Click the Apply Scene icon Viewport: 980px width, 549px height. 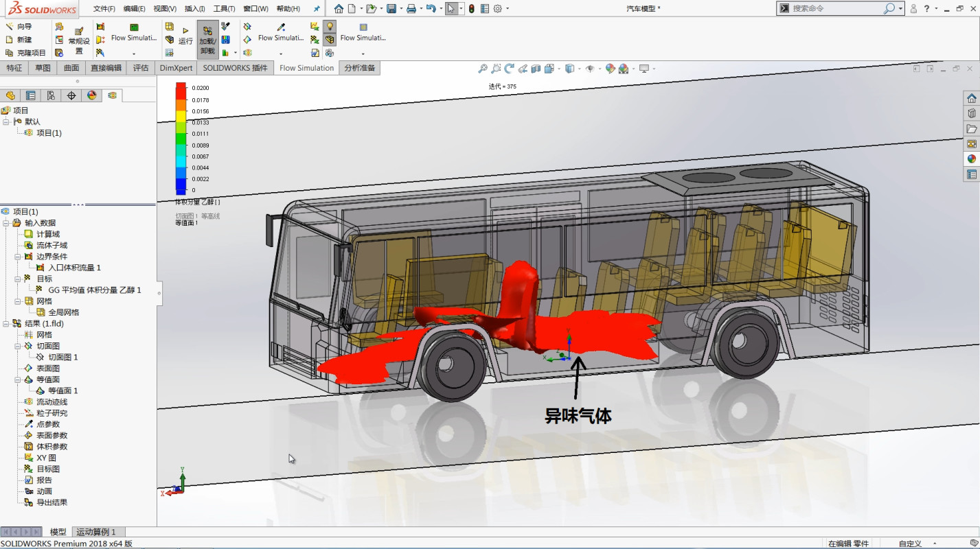tap(624, 69)
